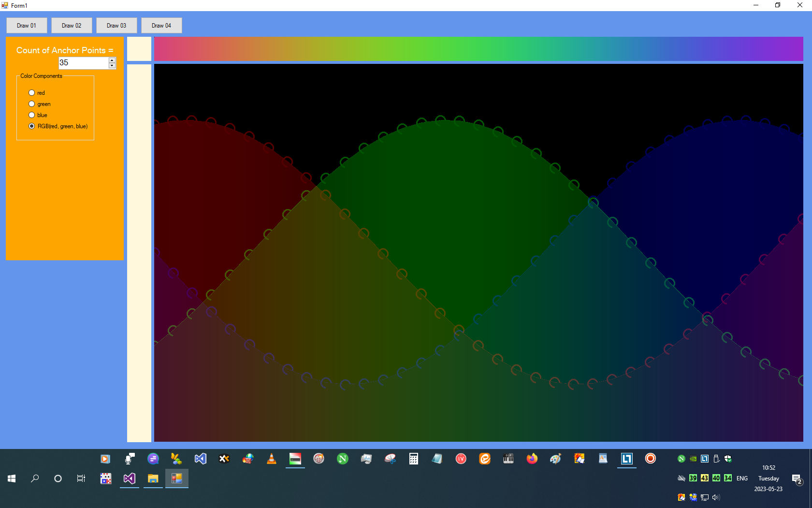Click the tall cream panel beside the canvas

[139, 253]
